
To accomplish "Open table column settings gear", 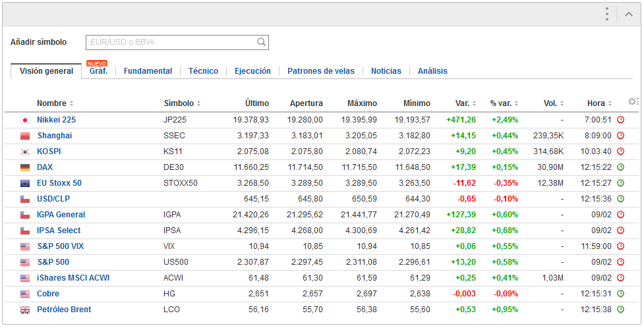I will [633, 101].
